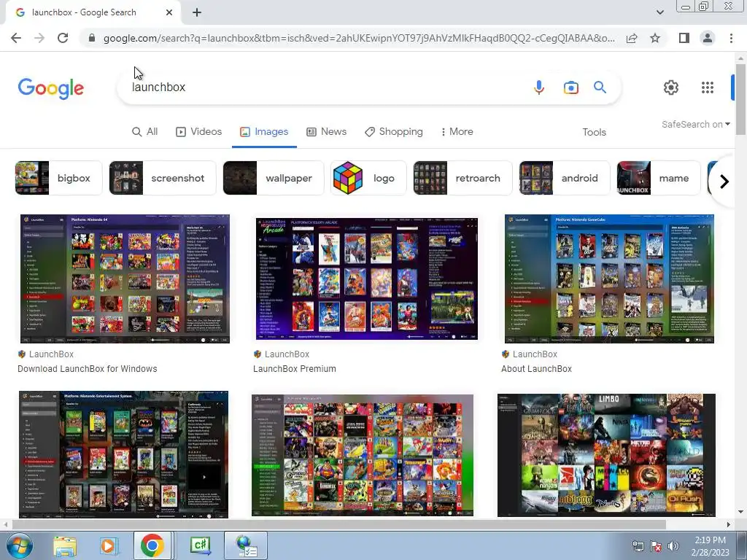This screenshot has height=560, width=747.
Task: Click into the launchbox search field
Action: click(324, 87)
